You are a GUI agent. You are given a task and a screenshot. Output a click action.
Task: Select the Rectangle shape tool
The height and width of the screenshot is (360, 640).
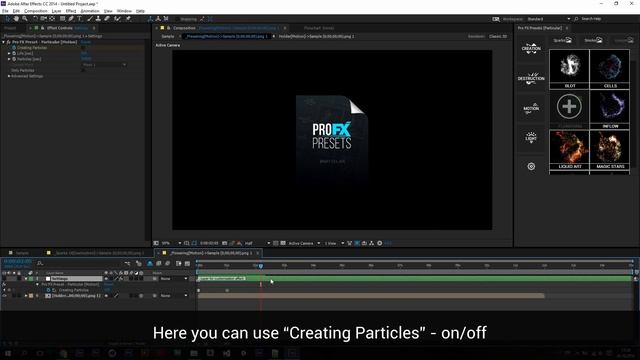(62, 19)
